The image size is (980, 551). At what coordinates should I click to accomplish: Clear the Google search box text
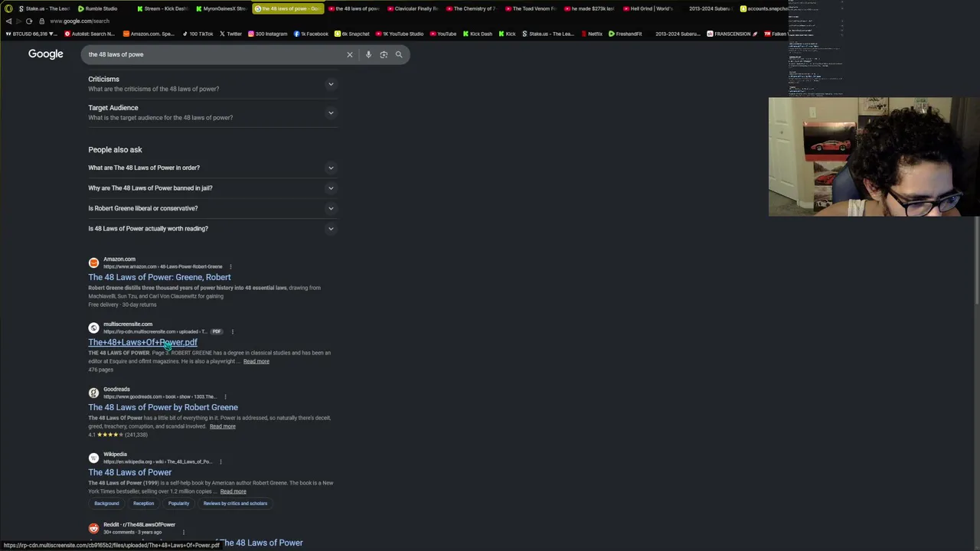[x=350, y=54]
